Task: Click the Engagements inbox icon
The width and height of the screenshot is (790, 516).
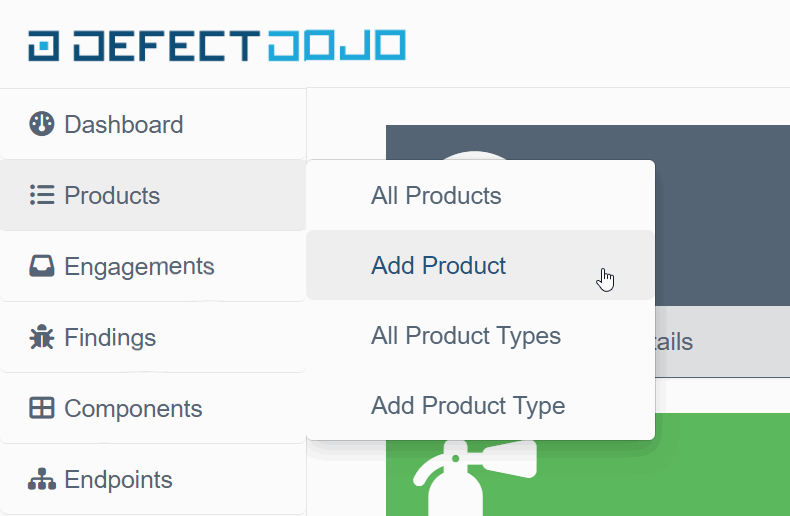Action: click(x=41, y=266)
